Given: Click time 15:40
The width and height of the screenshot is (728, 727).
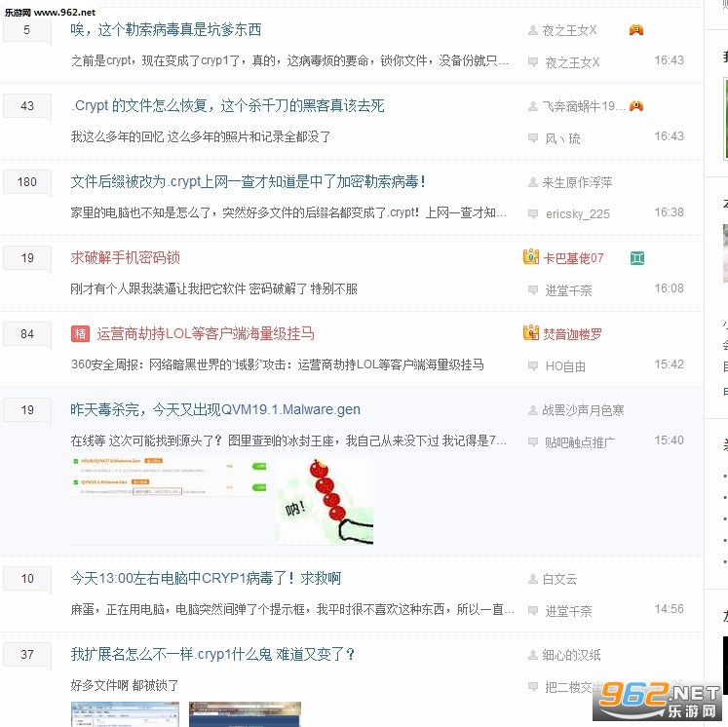Looking at the screenshot, I should (669, 440).
